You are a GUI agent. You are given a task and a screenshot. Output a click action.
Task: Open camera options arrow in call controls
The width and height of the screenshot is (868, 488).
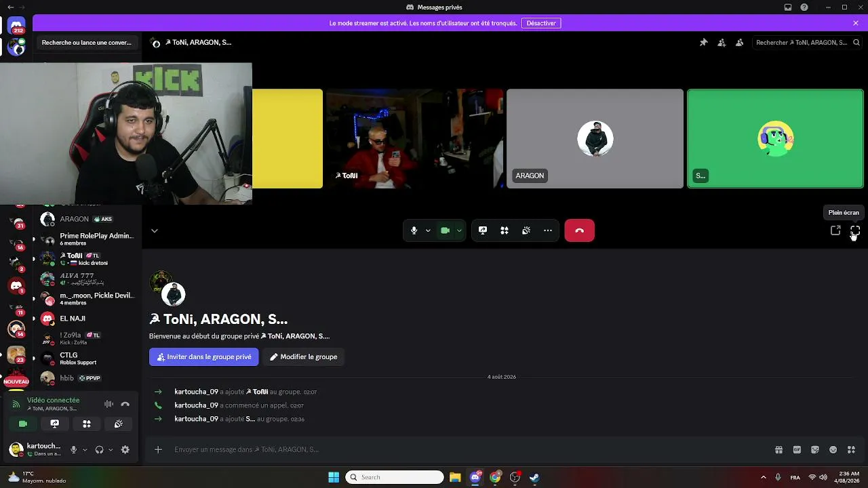459,230
